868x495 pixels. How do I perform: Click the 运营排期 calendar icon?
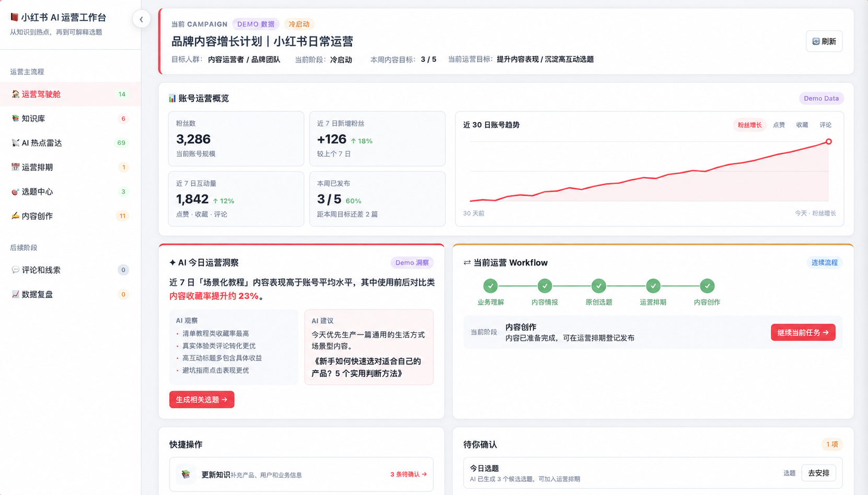15,167
